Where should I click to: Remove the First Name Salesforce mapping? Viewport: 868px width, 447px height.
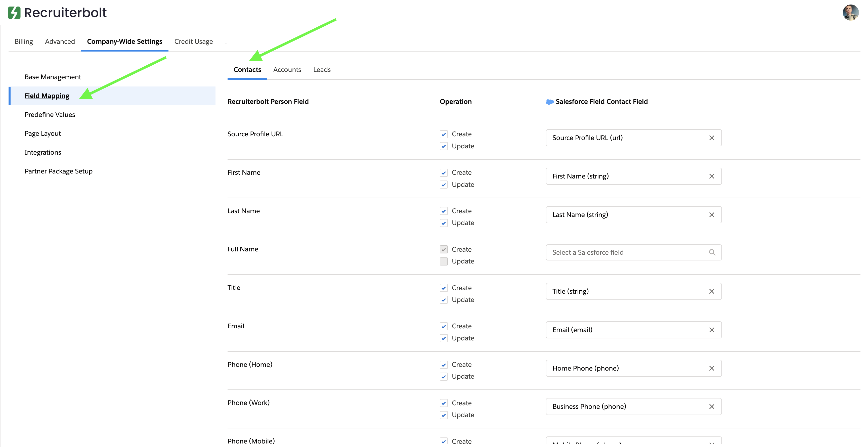tap(711, 176)
